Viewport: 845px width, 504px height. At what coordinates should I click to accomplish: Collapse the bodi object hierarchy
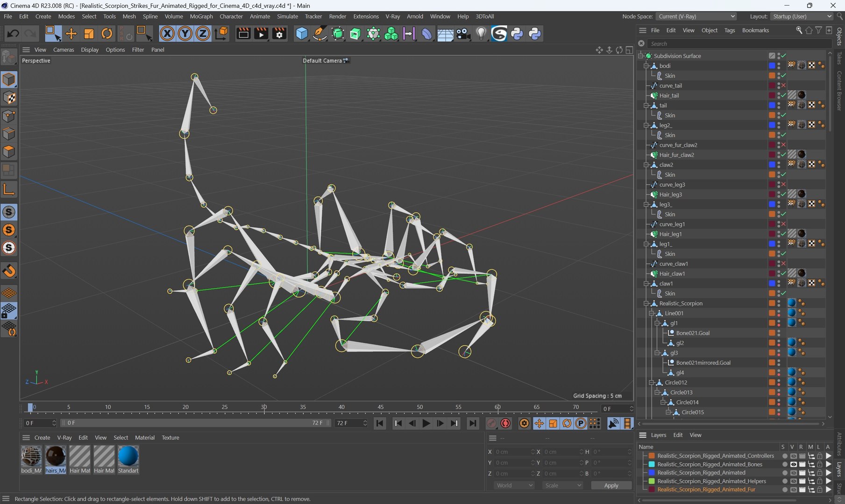pos(646,66)
